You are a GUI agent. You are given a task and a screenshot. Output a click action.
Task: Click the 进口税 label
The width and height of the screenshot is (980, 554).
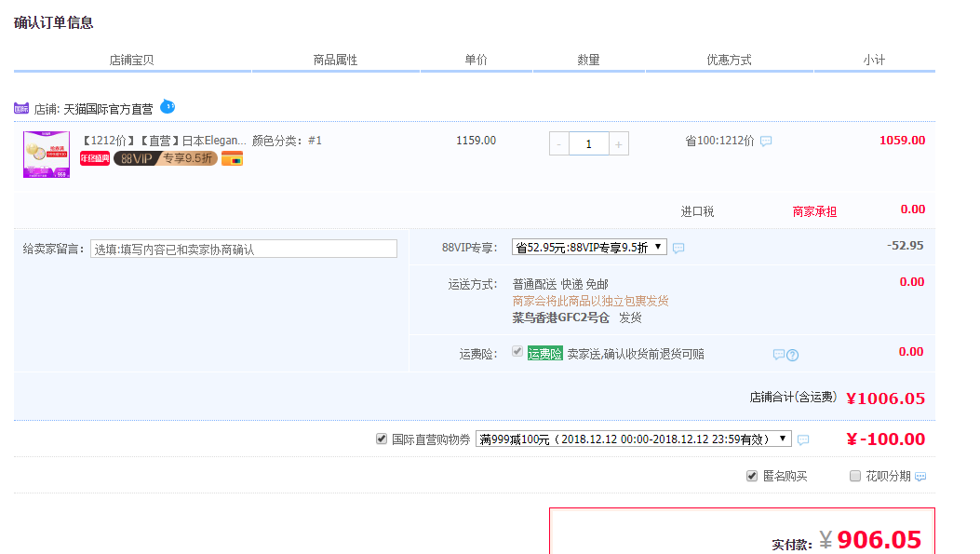pyautogui.click(x=697, y=211)
